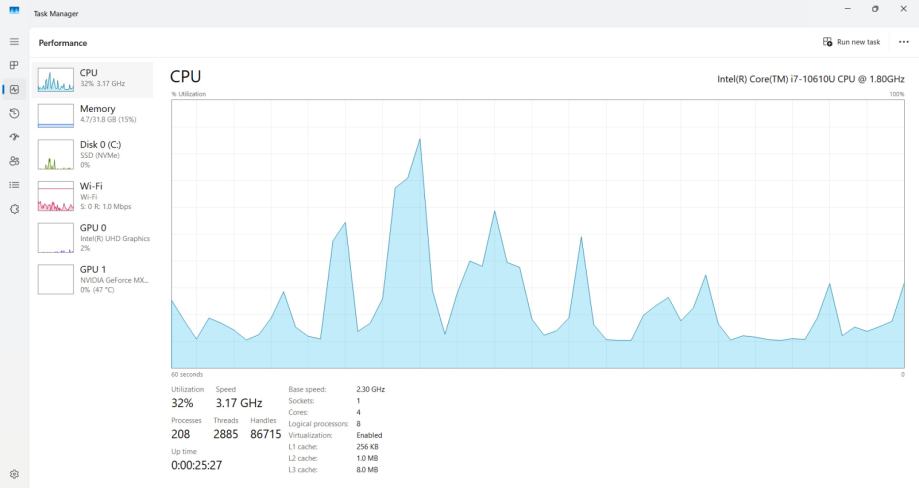Click the Wi-Fi mini graph thumbnail
This screenshot has height=488, width=919.
(x=56, y=196)
